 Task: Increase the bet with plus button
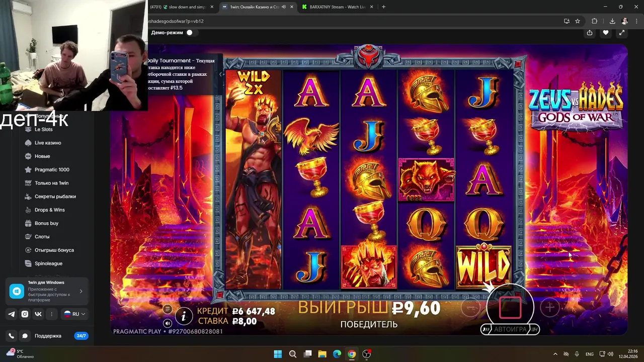pos(550,307)
